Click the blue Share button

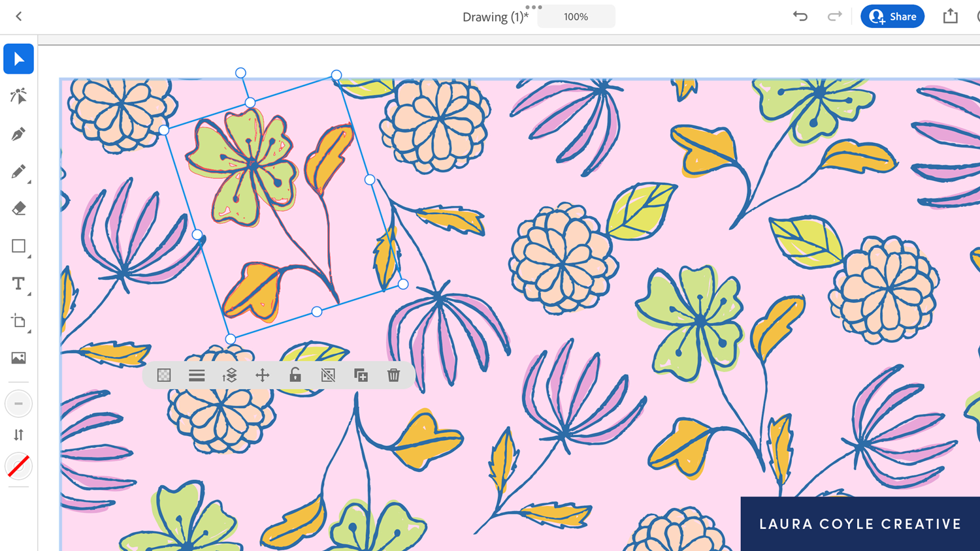[x=892, y=16]
